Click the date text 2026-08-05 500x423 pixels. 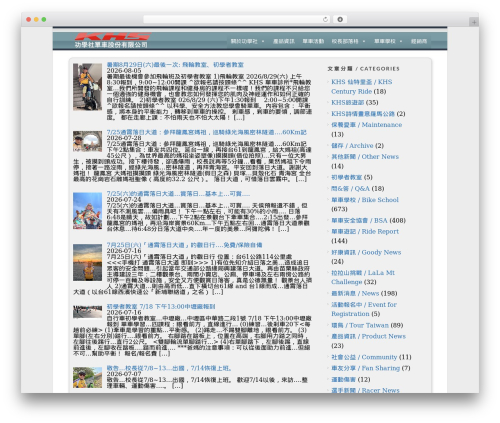point(124,71)
